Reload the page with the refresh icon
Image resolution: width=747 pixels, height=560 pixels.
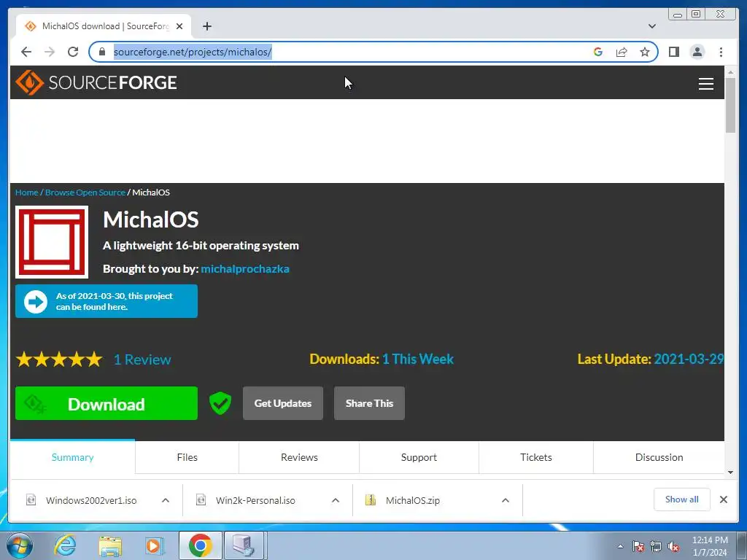click(x=73, y=52)
